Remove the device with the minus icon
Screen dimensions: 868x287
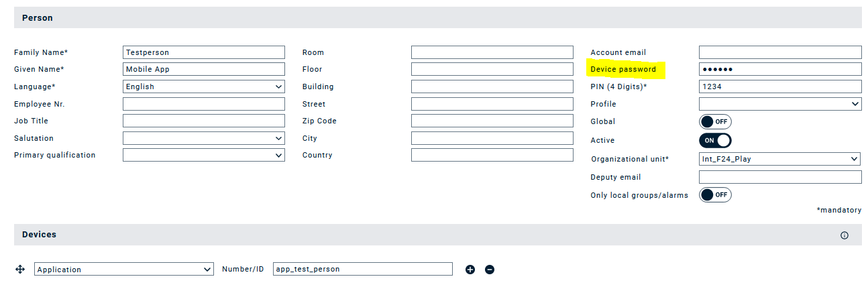click(490, 270)
